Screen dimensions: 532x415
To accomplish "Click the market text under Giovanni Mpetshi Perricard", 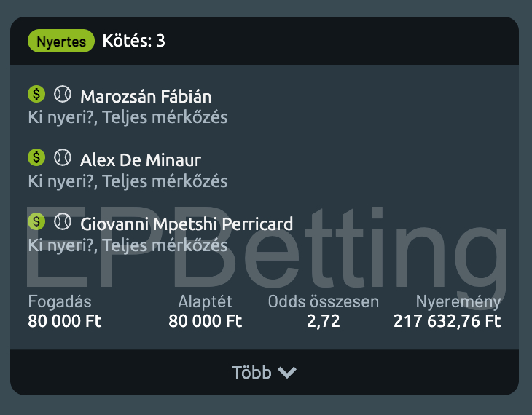I will point(128,245).
